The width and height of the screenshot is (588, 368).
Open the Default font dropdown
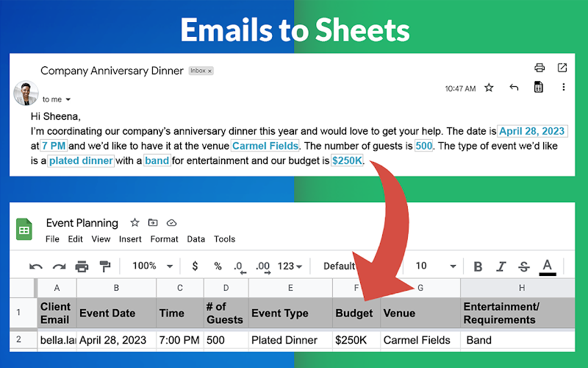339,266
